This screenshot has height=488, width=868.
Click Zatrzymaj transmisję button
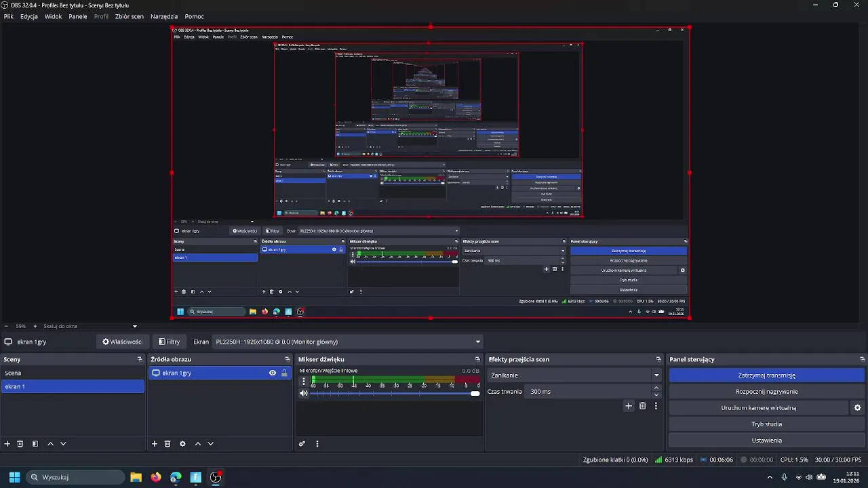click(767, 375)
